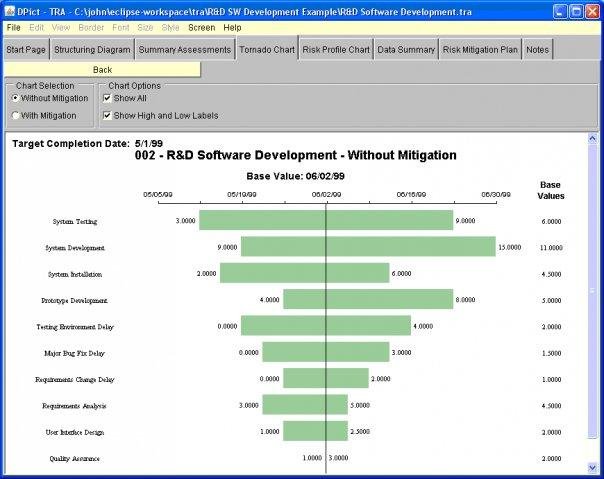Click the Requirements Change Delay bar
The image size is (604, 479).
[x=326, y=378]
